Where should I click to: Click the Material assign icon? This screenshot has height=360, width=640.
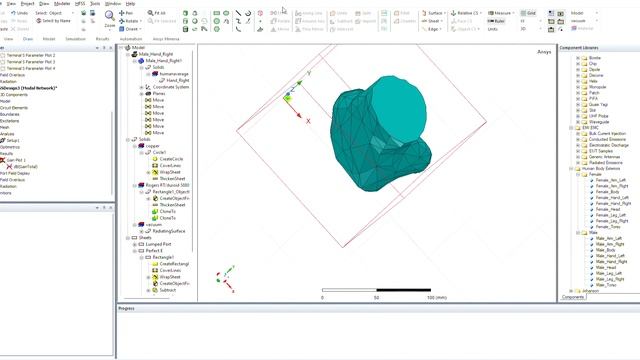pos(573,28)
